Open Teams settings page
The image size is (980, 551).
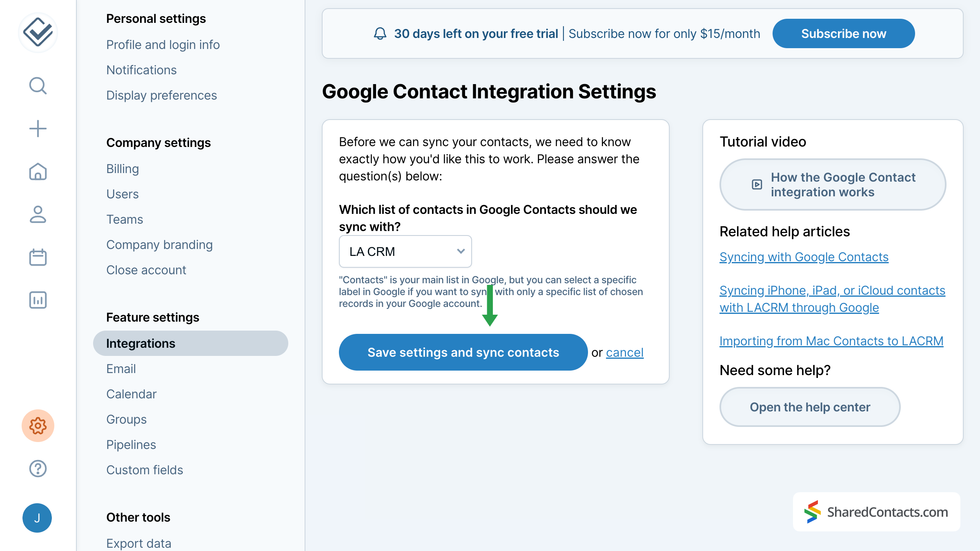pos(125,219)
